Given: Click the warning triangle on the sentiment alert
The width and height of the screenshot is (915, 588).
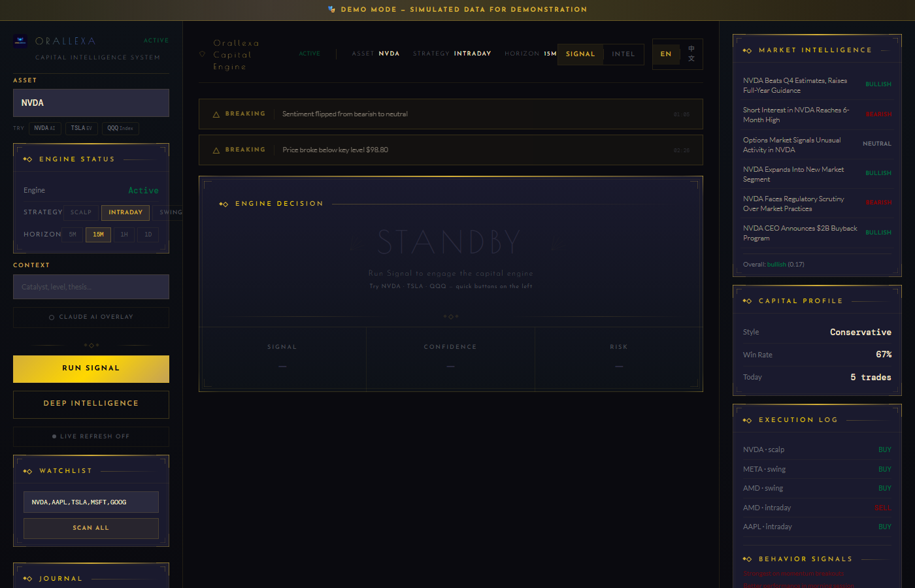Looking at the screenshot, I should (x=216, y=114).
